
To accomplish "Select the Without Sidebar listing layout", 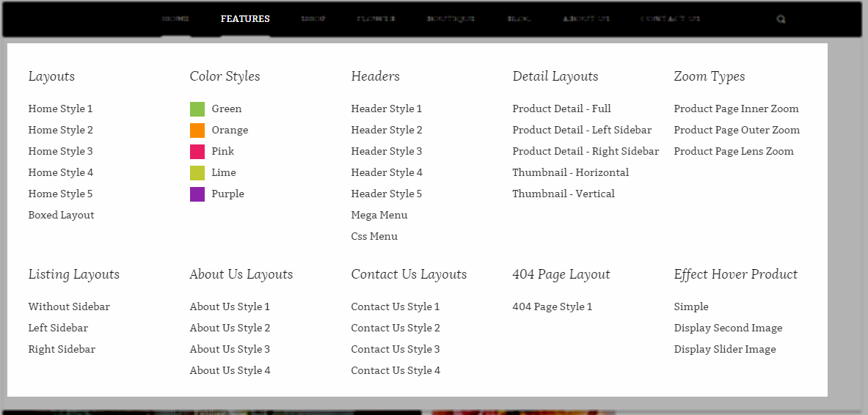I will click(69, 306).
